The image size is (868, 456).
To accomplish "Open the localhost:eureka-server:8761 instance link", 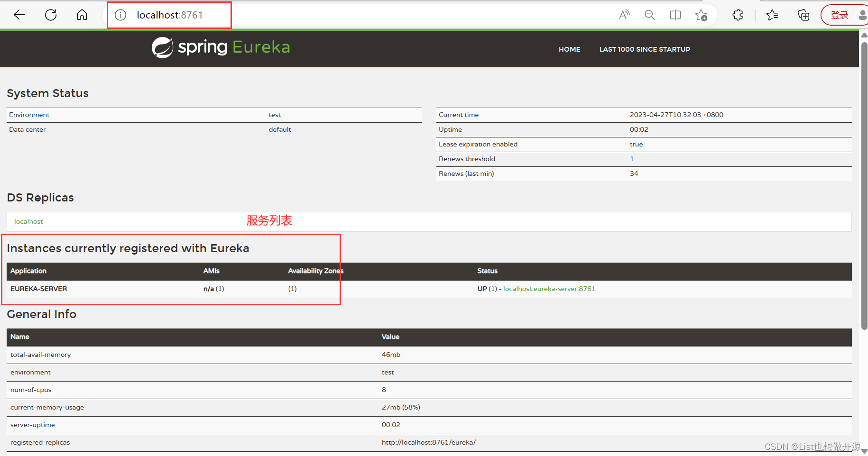I will (549, 288).
